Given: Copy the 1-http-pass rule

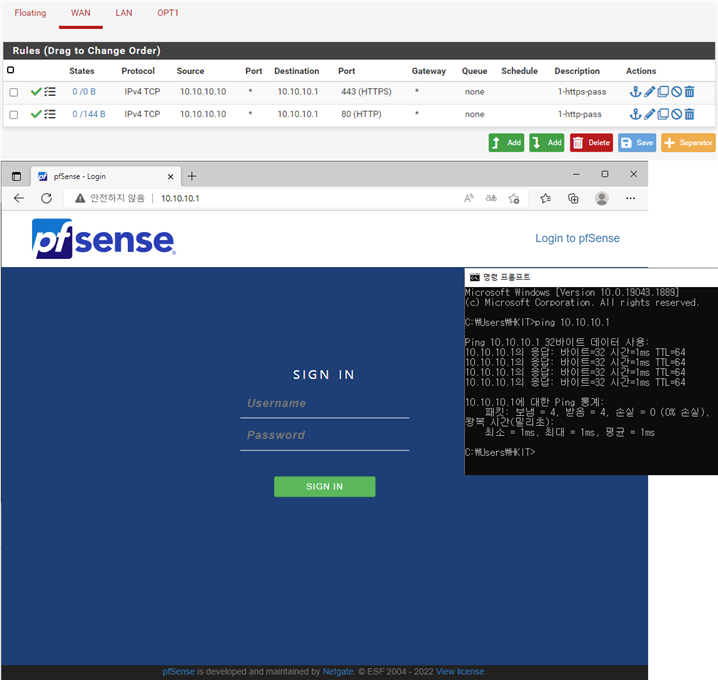Looking at the screenshot, I should click(x=663, y=114).
